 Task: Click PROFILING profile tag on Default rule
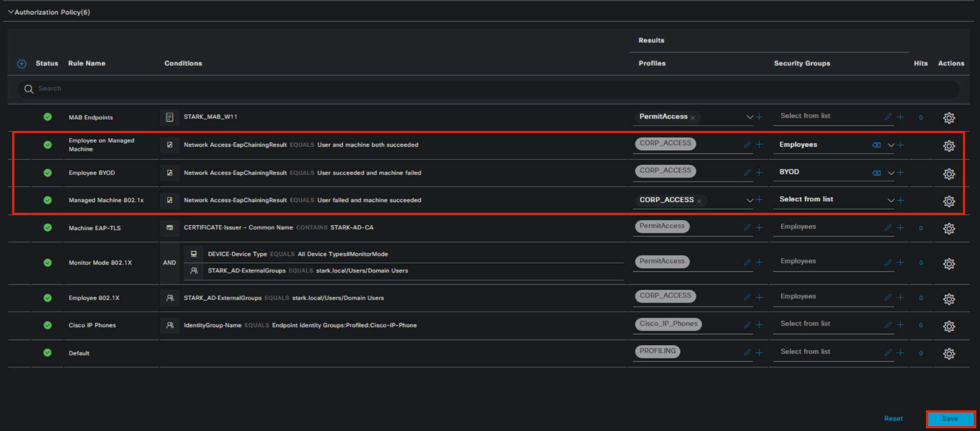tap(658, 351)
